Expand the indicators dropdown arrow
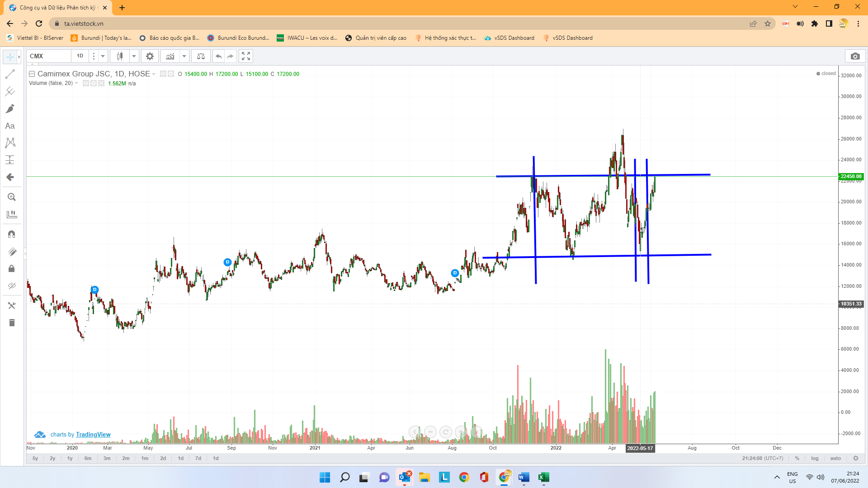Image resolution: width=868 pixels, height=488 pixels. (184, 56)
